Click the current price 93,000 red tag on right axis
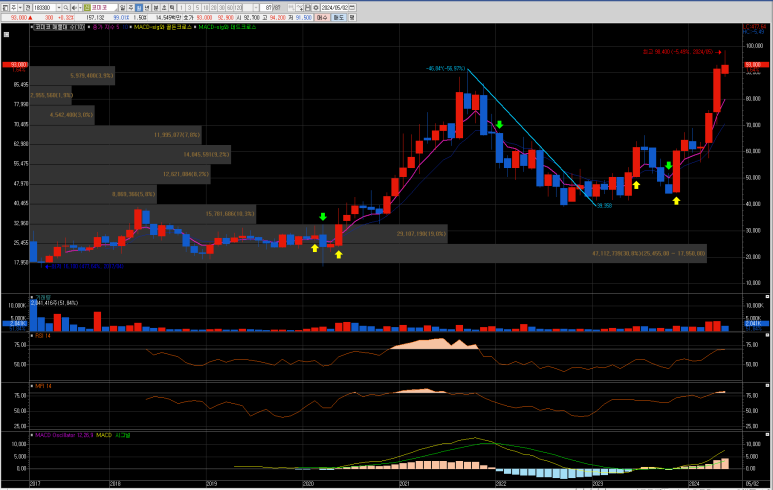The width and height of the screenshot is (773, 490). click(756, 65)
